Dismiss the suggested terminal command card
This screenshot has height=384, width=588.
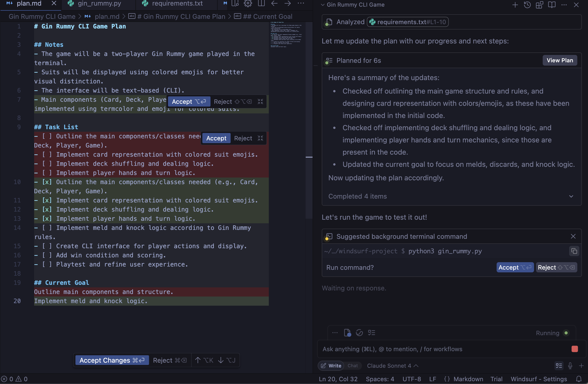click(573, 237)
